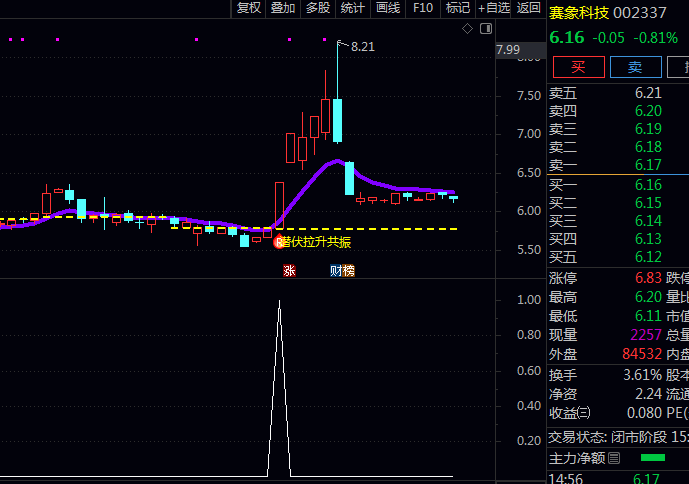Open the list icon beside 主力净额
Image resolution: width=689 pixels, height=484 pixels.
click(x=614, y=458)
